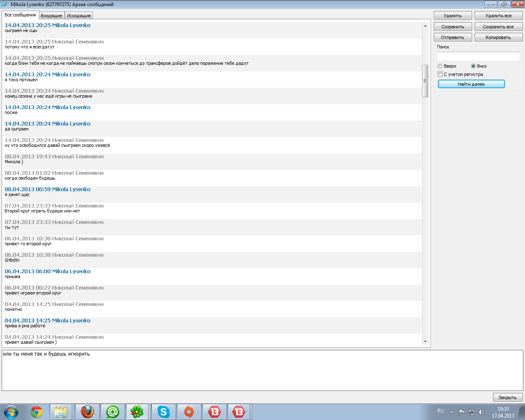Click the scrollbar down arrow
This screenshot has height=420, width=525.
[425, 342]
